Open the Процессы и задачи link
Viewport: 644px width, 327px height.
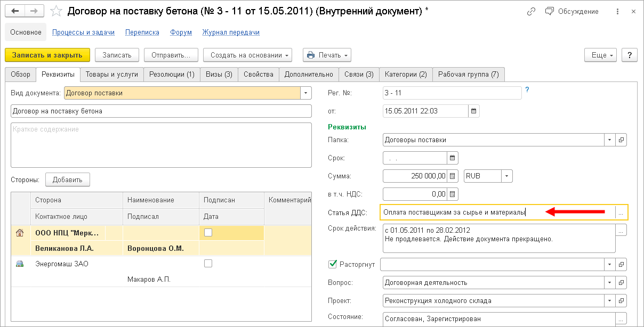pos(84,32)
